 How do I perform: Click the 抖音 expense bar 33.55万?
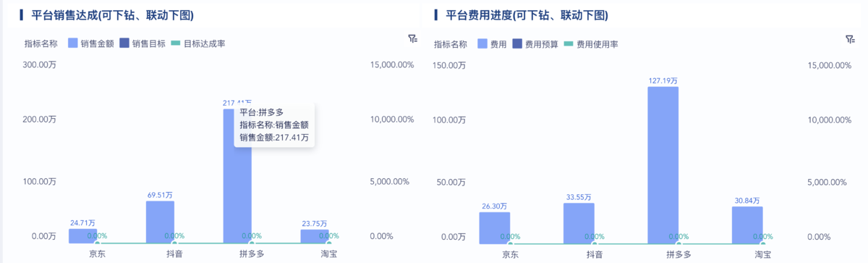(579, 223)
